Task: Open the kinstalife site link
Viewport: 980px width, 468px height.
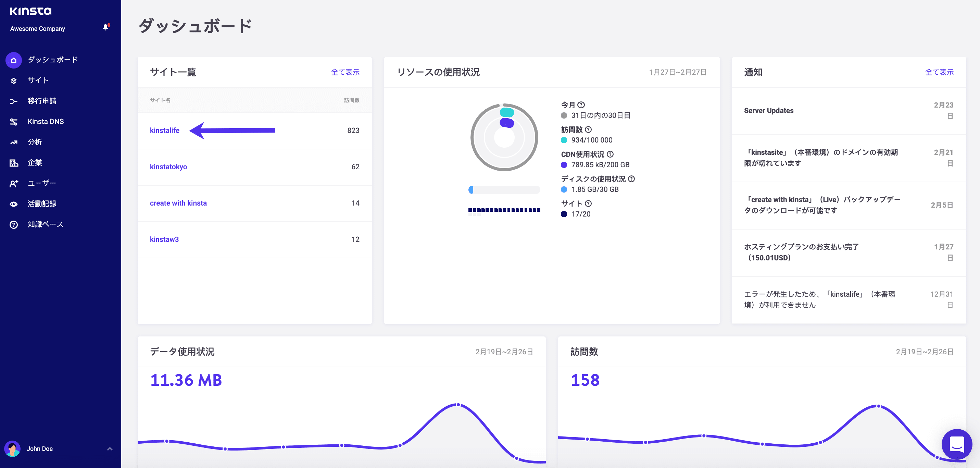Action: 164,131
